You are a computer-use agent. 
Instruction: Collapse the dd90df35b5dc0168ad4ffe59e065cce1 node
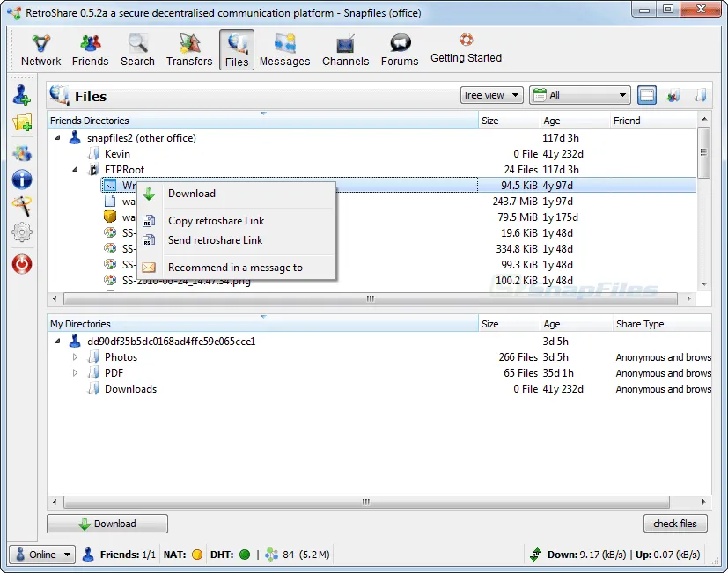pyautogui.click(x=57, y=342)
